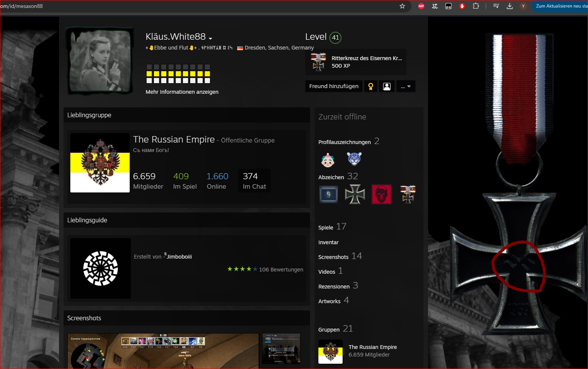Open the ABP extension icon
This screenshot has height=369, width=588.
pos(421,6)
